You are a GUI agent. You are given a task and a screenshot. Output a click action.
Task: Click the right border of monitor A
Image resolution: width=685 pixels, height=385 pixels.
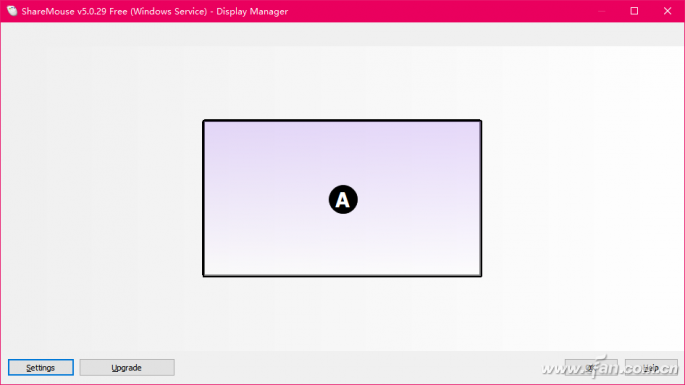click(481, 198)
